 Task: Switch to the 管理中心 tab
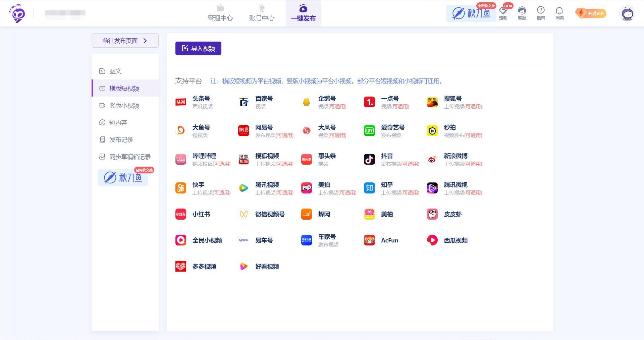[x=220, y=13]
